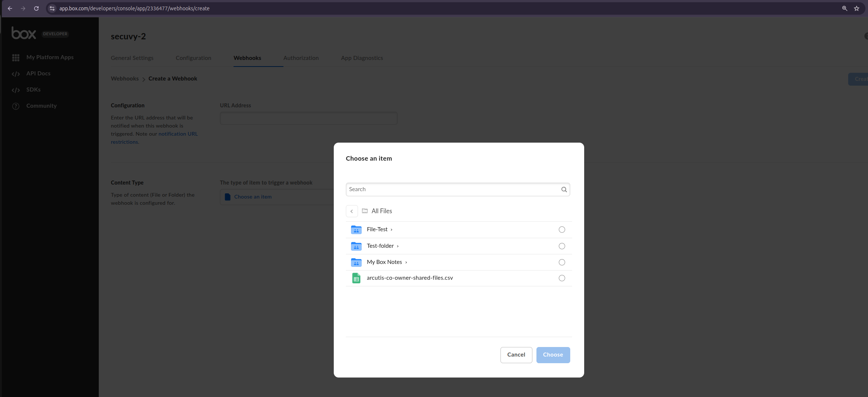This screenshot has height=397, width=868.
Task: Click the Choose button in dialog
Action: click(x=553, y=355)
